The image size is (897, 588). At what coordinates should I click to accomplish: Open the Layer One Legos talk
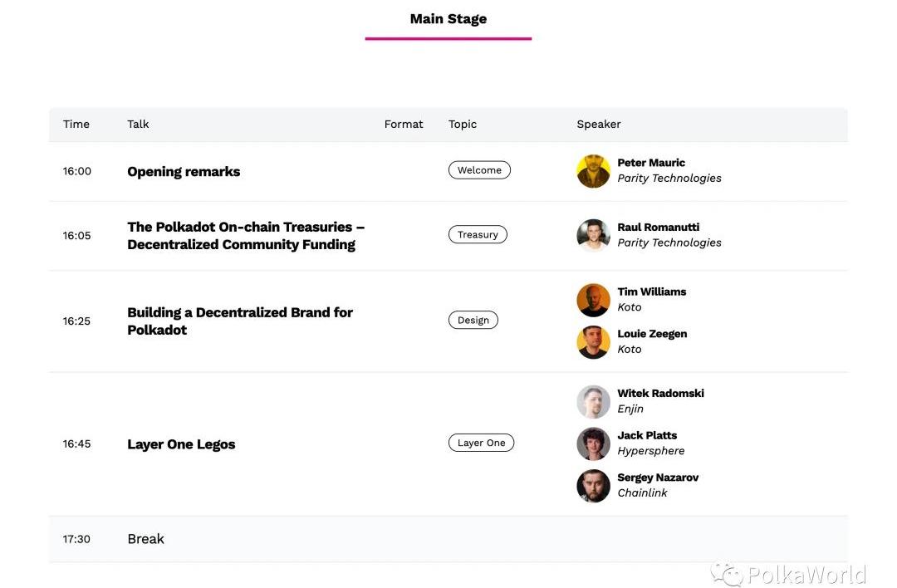(181, 444)
